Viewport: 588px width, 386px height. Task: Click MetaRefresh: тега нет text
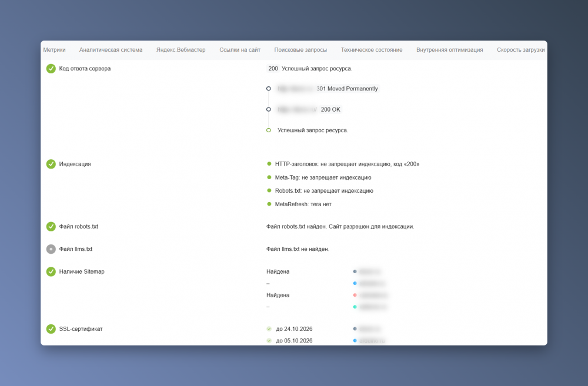tap(303, 204)
